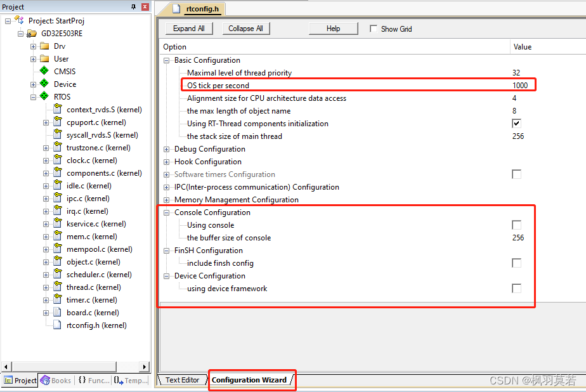This screenshot has width=586, height=392.
Task: Click the clock.c file icon
Action: point(58,160)
